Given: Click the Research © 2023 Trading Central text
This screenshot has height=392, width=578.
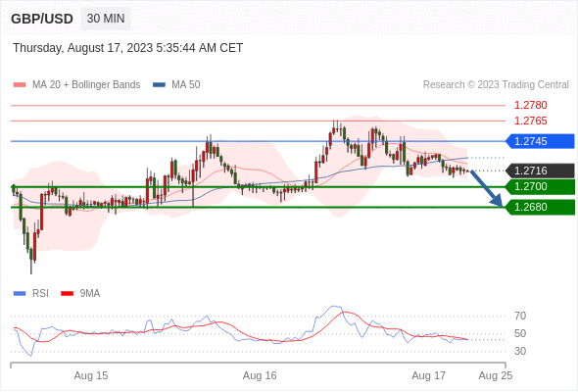Looking at the screenshot, I should point(496,85).
